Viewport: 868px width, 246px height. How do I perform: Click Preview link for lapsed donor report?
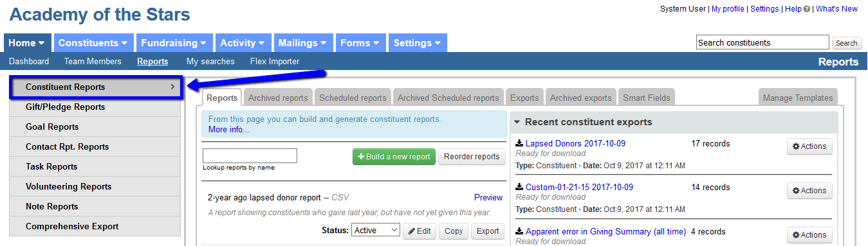tap(488, 197)
